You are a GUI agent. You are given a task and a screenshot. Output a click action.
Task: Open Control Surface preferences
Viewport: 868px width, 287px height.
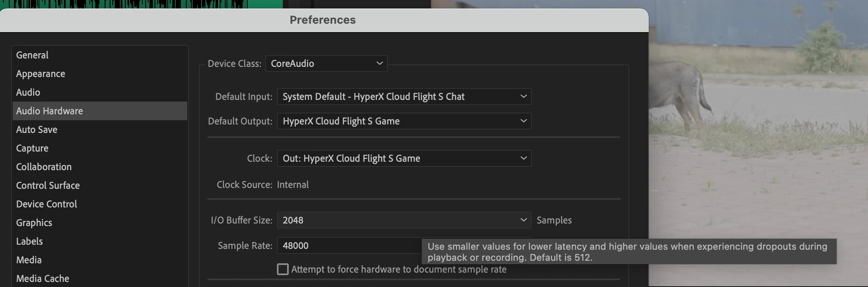100,185
